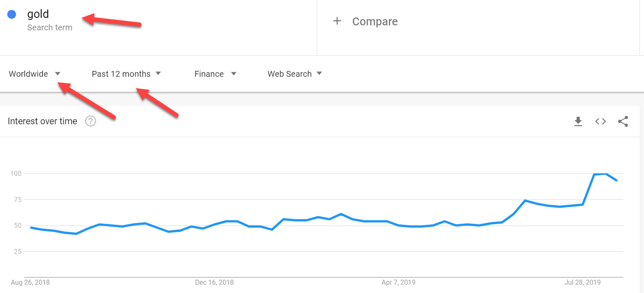Image resolution: width=644 pixels, height=293 pixels.
Task: Click the Jul 28, 2019 axis label
Action: [x=582, y=283]
